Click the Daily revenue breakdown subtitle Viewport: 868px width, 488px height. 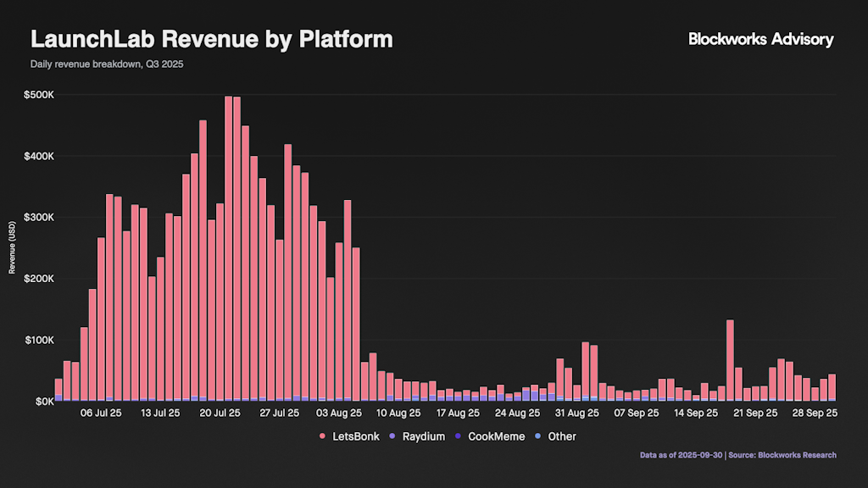(x=108, y=64)
